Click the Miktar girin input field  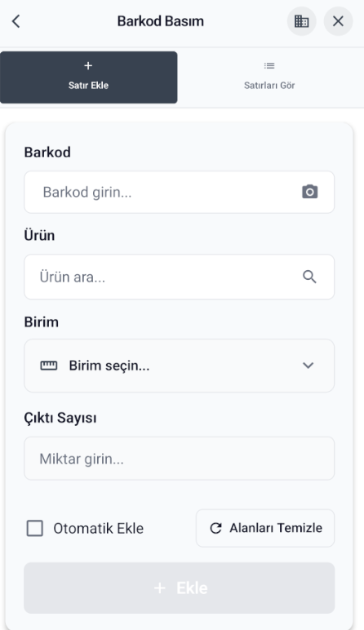[x=180, y=459]
